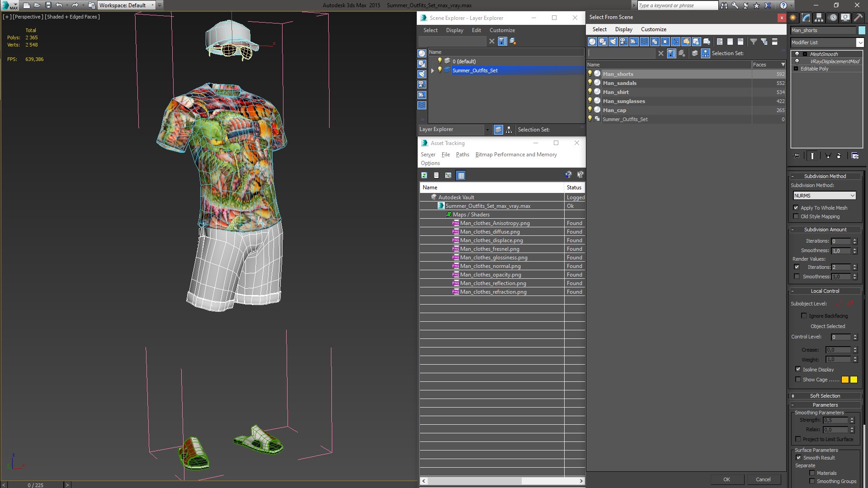Screen dimensions: 868x488
Task: Open the Create command panel tab
Action: [793, 18]
